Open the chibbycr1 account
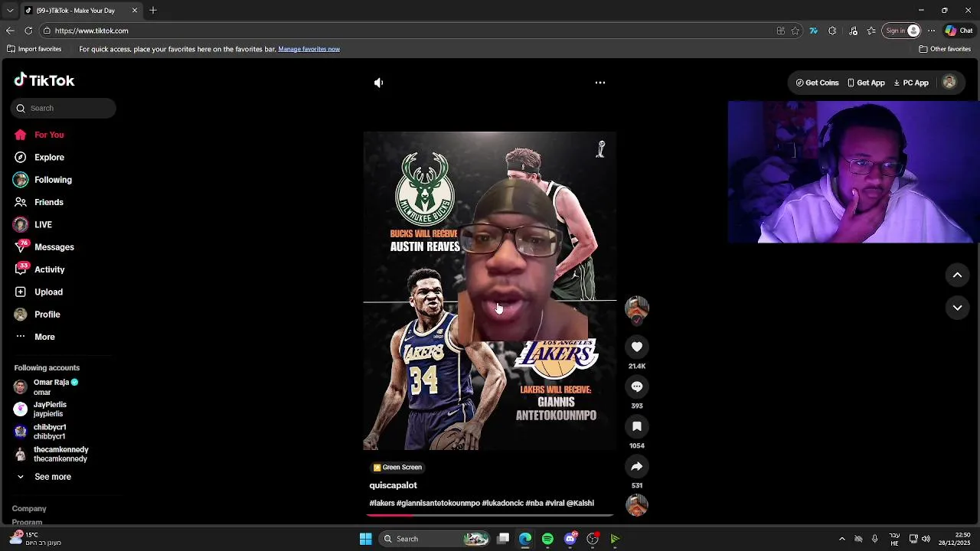This screenshot has height=551, width=980. pyautogui.click(x=40, y=432)
